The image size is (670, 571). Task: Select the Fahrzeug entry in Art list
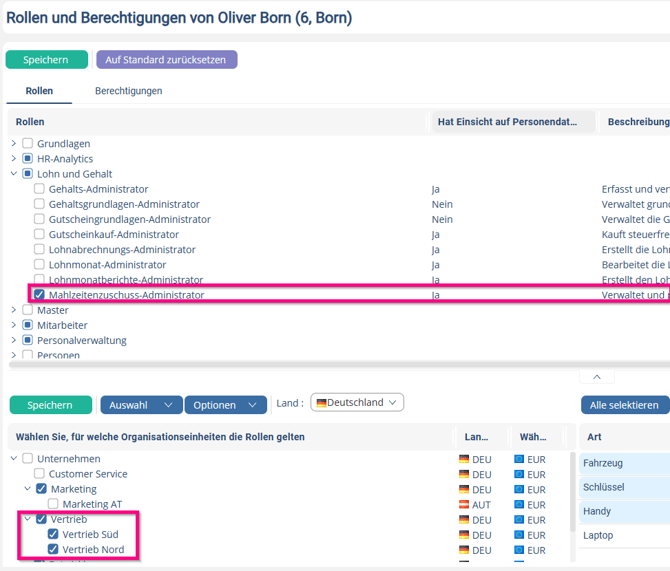[x=603, y=463]
